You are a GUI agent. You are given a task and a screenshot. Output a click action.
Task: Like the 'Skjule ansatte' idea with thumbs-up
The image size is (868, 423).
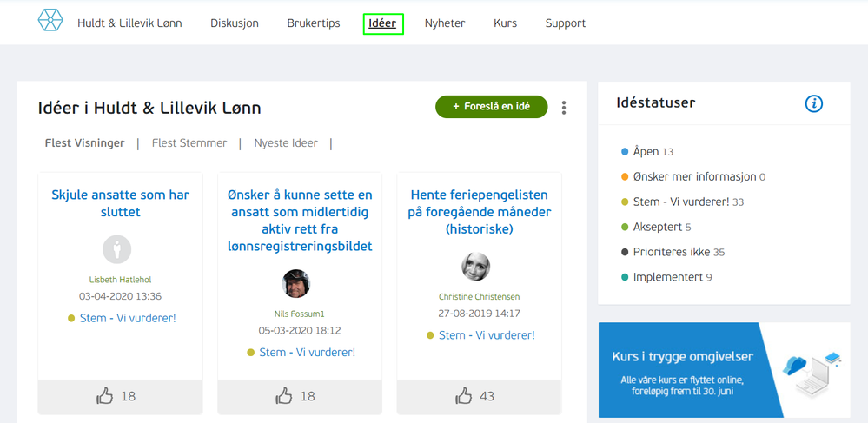(x=105, y=396)
